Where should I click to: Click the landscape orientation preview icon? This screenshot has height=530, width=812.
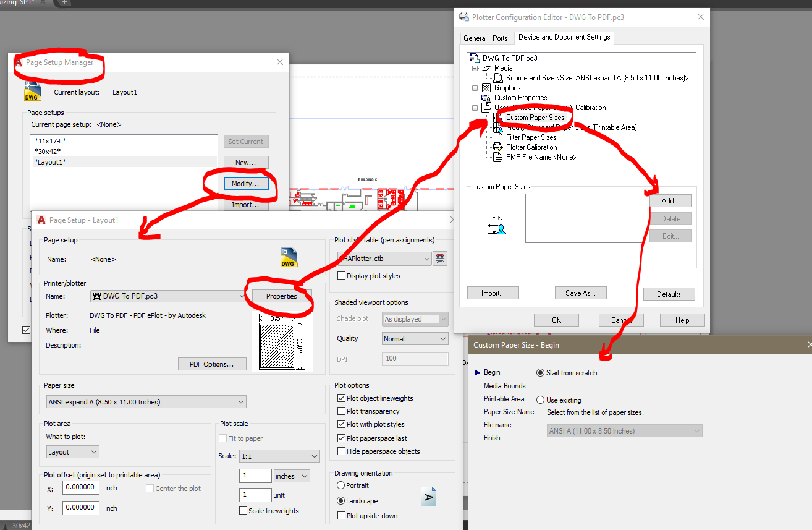pyautogui.click(x=429, y=497)
